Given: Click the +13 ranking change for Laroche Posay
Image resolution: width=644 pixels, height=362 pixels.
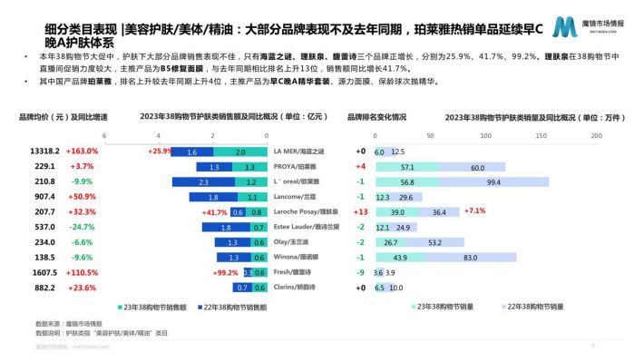Looking at the screenshot, I should (x=361, y=212).
